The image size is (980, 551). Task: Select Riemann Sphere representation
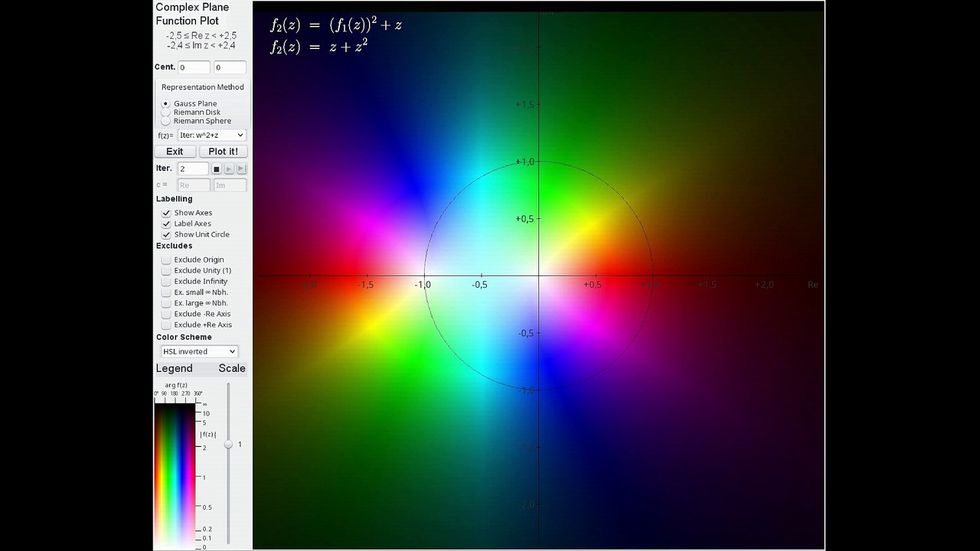[x=166, y=121]
